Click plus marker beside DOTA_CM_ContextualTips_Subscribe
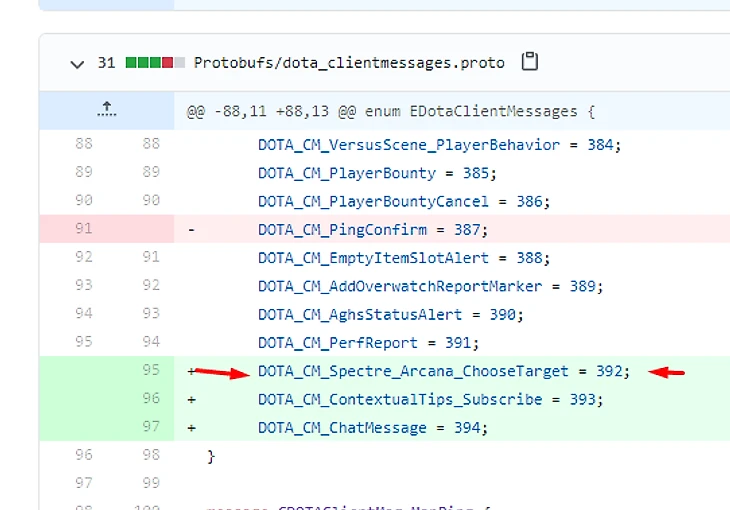The width and height of the screenshot is (730, 510). [192, 399]
